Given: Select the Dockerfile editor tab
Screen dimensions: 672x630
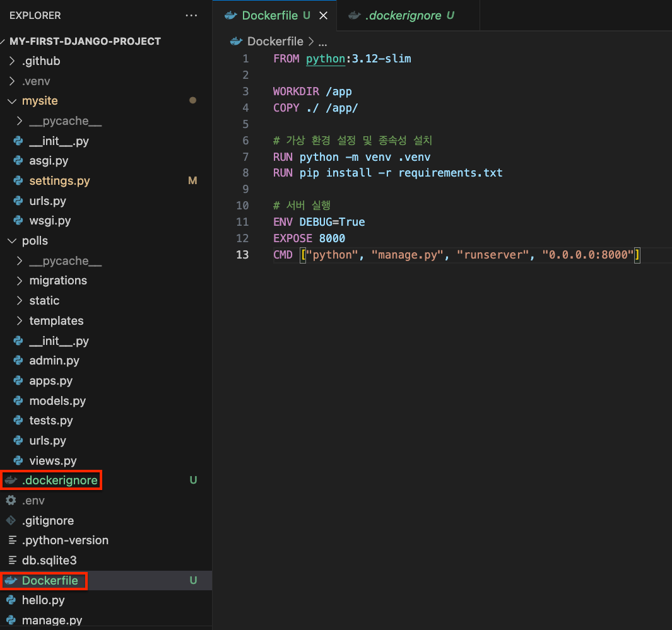Looking at the screenshot, I should 274,15.
